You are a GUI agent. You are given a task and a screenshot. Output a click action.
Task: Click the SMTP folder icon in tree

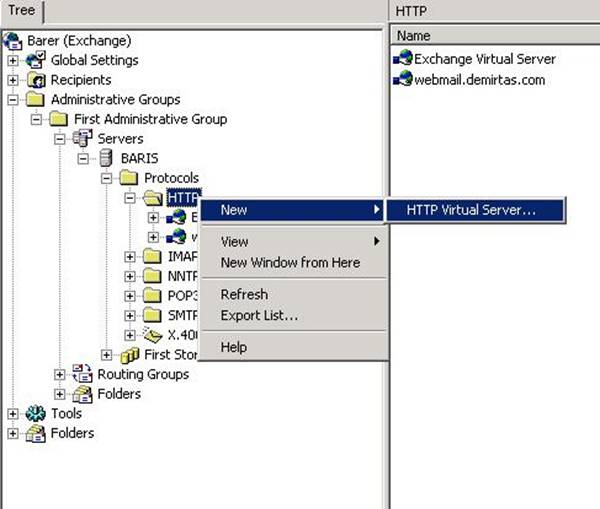[x=152, y=315]
